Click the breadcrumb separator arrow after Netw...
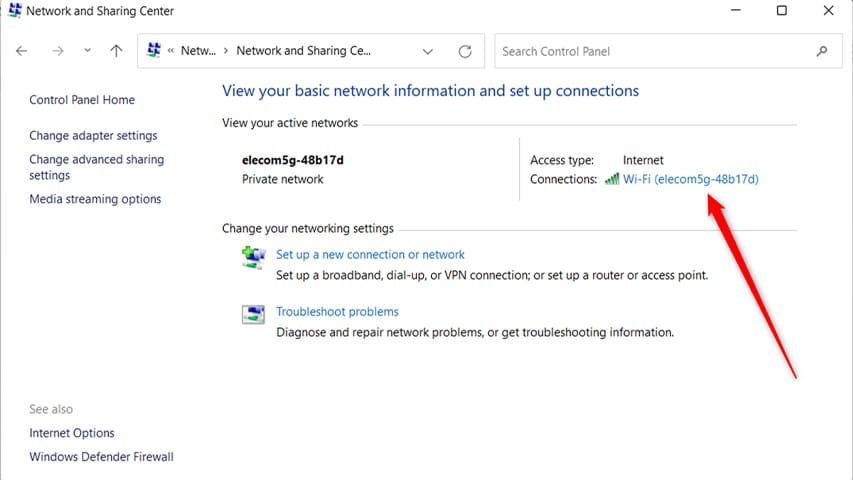The image size is (853, 480). pyautogui.click(x=226, y=51)
